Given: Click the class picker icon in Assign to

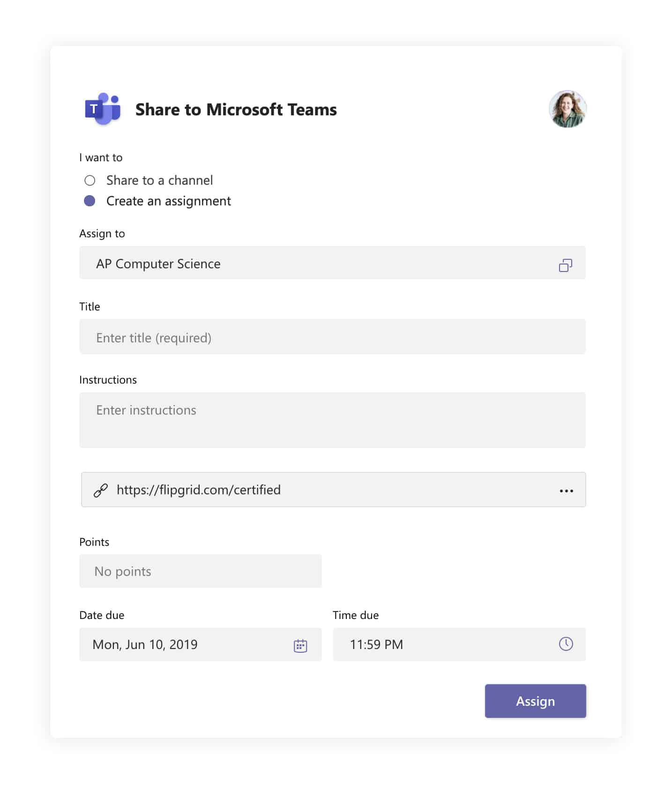Looking at the screenshot, I should coord(565,265).
